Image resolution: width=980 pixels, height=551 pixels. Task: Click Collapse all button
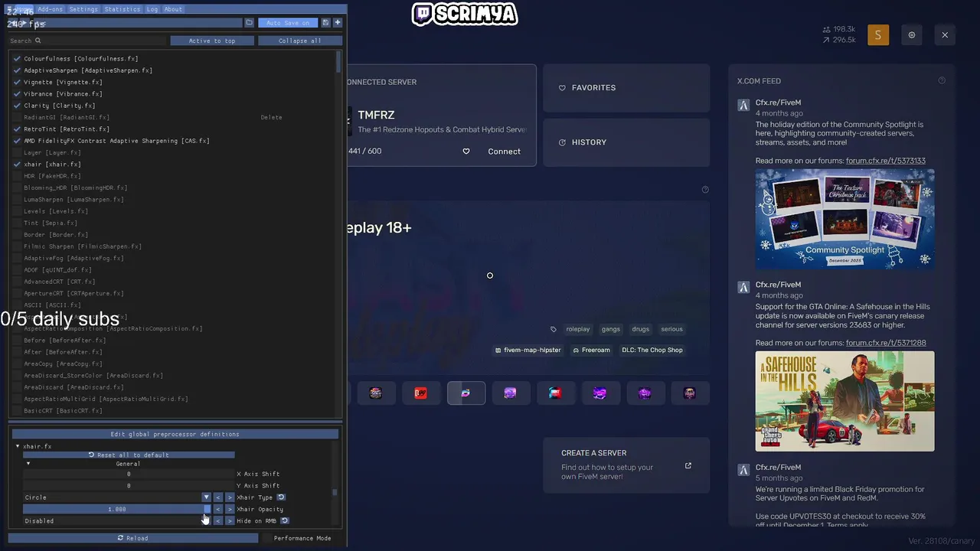pyautogui.click(x=300, y=41)
